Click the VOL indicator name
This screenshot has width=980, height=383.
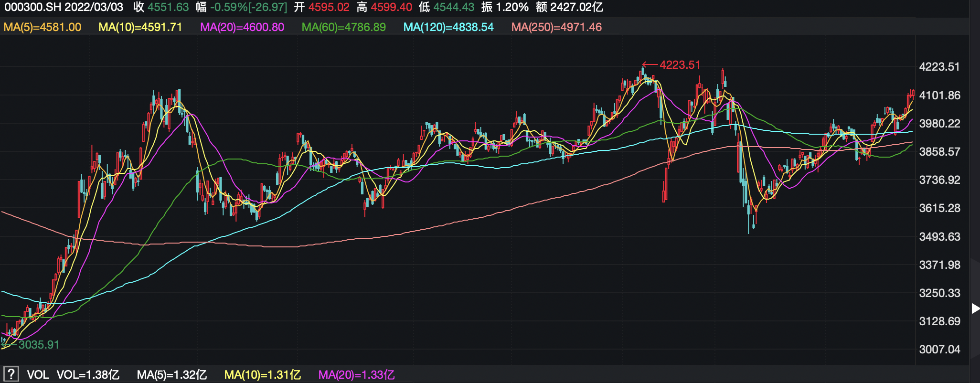pyautogui.click(x=38, y=375)
